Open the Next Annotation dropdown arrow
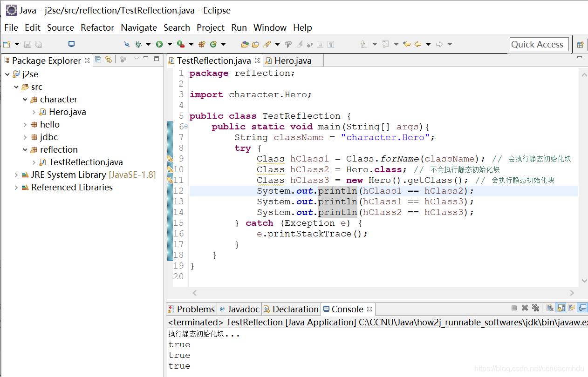The height and width of the screenshot is (377, 588). pyautogui.click(x=375, y=44)
